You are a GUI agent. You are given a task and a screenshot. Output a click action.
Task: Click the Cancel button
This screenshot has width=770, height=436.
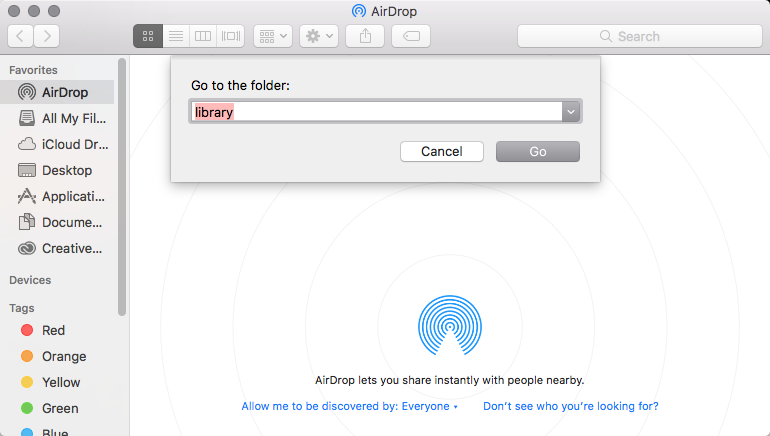pos(441,152)
